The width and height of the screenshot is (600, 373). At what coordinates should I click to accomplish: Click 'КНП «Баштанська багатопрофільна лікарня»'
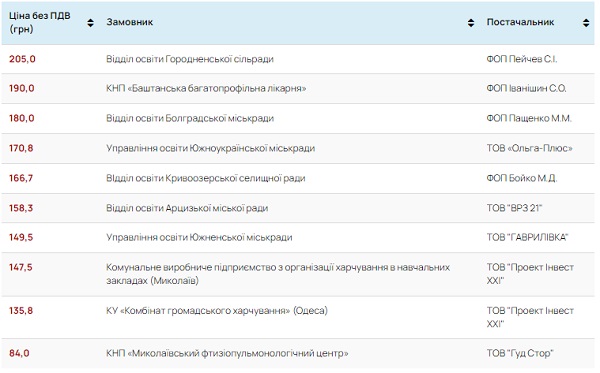click(x=206, y=88)
